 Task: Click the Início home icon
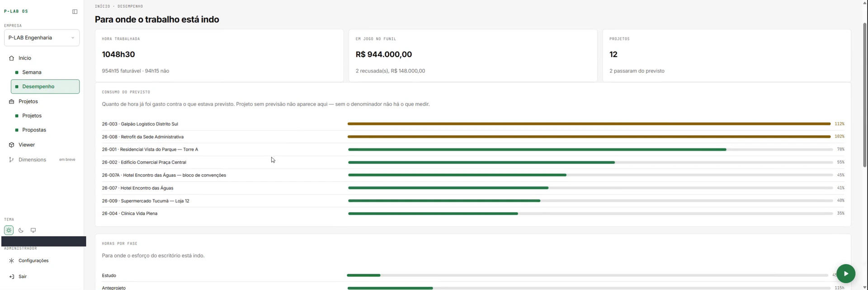pos(11,58)
